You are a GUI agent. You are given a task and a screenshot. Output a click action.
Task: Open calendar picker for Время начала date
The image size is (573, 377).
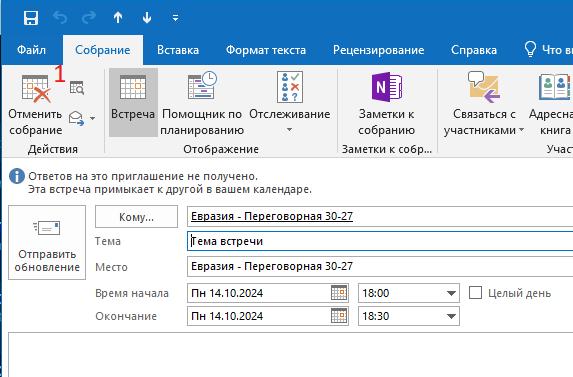339,293
